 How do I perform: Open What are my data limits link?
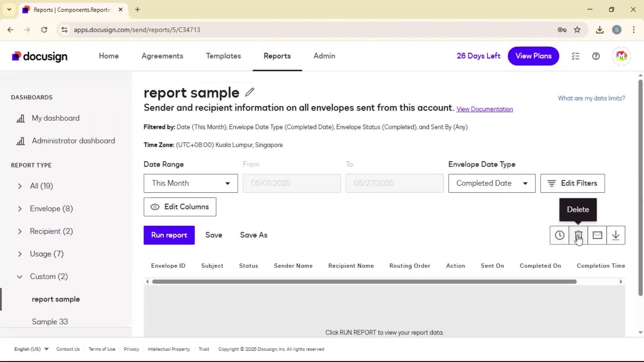pyautogui.click(x=591, y=98)
